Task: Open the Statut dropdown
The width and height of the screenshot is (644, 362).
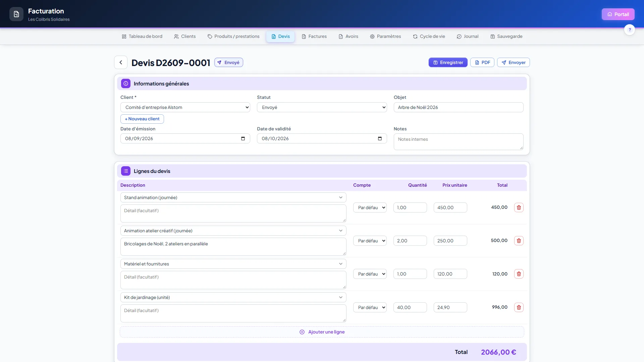Action: (322, 107)
